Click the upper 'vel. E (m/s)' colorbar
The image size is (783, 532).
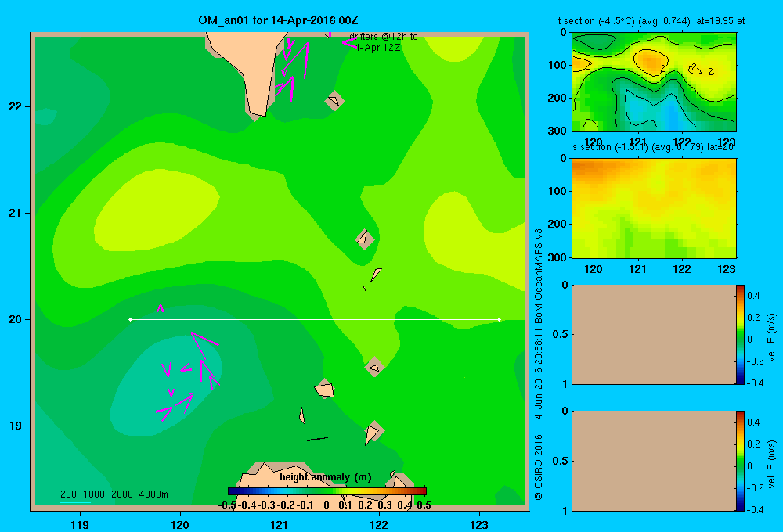click(x=740, y=334)
